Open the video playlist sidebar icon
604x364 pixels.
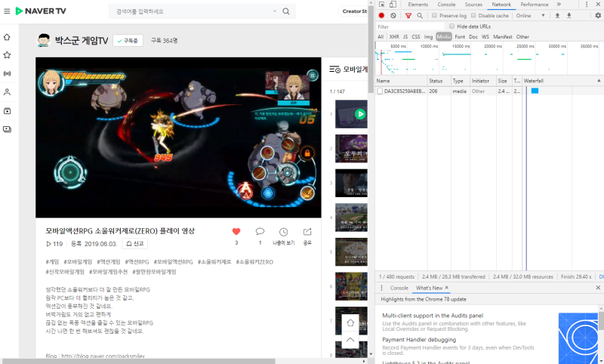pos(7,111)
